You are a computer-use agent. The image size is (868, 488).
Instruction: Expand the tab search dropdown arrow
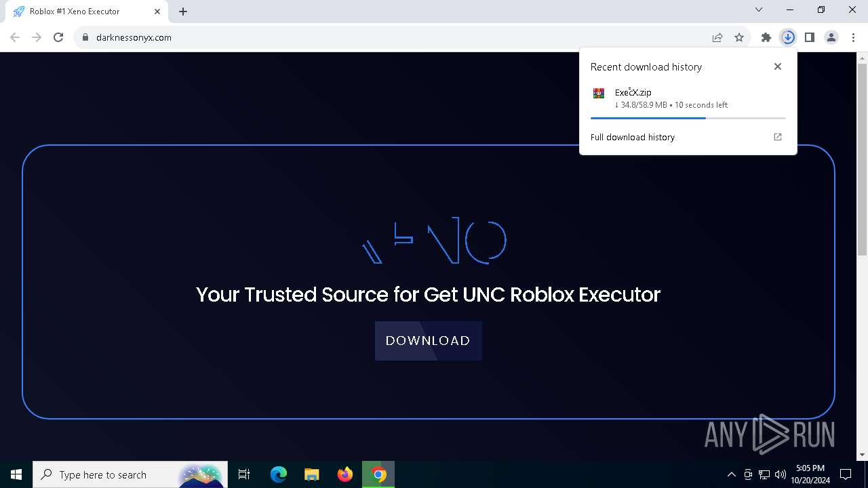[759, 9]
